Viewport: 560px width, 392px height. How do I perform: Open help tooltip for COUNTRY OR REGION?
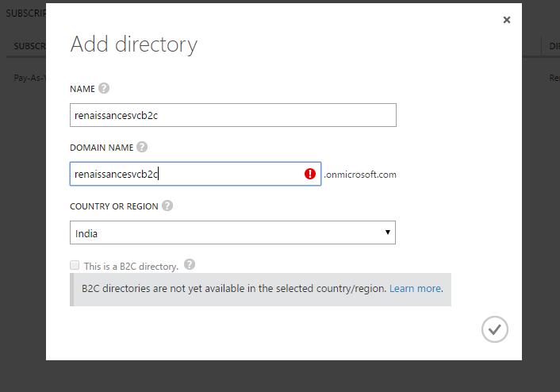167,206
